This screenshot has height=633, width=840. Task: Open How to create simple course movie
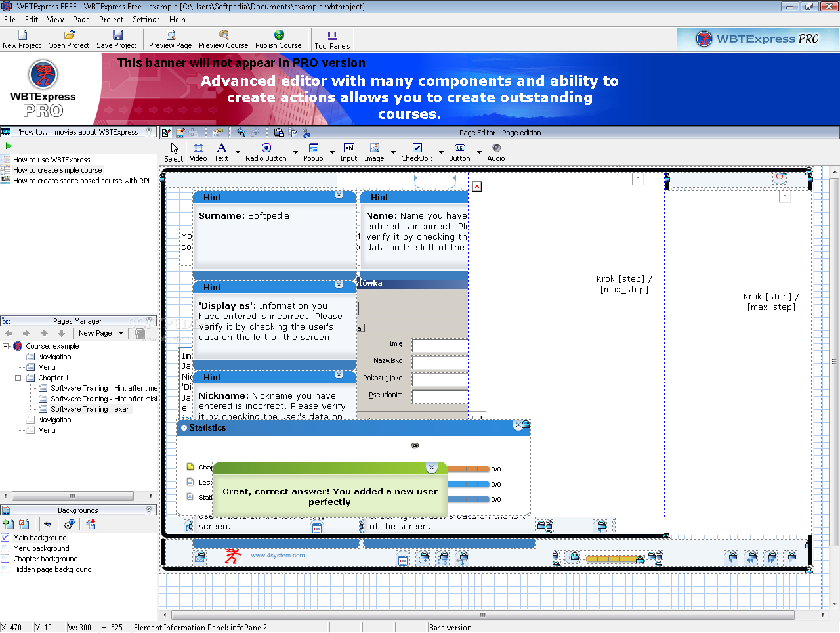tap(58, 170)
